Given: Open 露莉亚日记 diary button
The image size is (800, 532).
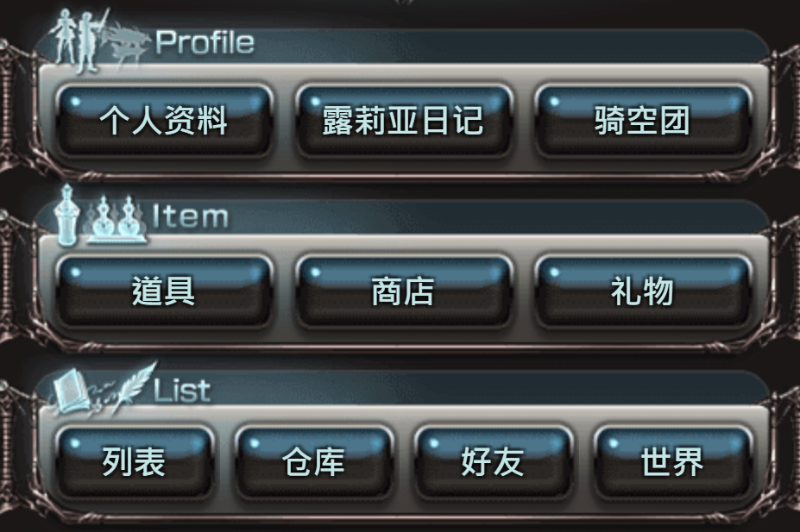Looking at the screenshot, I should pyautogui.click(x=403, y=121).
